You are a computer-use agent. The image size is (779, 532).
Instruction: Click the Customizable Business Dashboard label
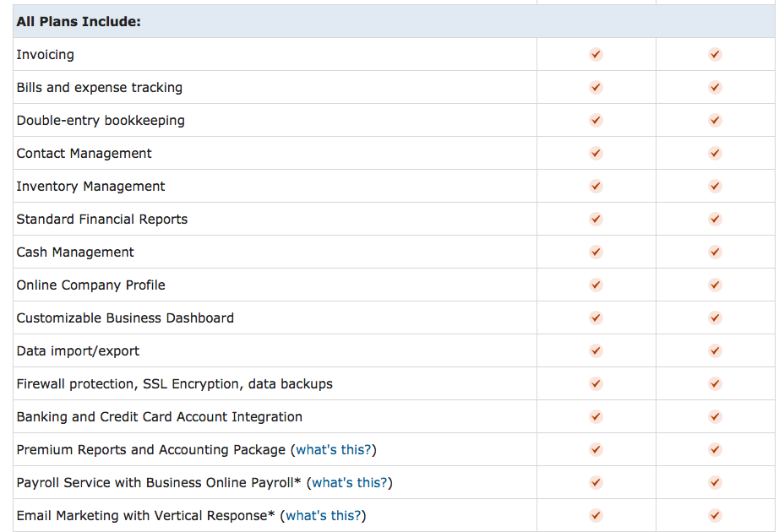125,318
